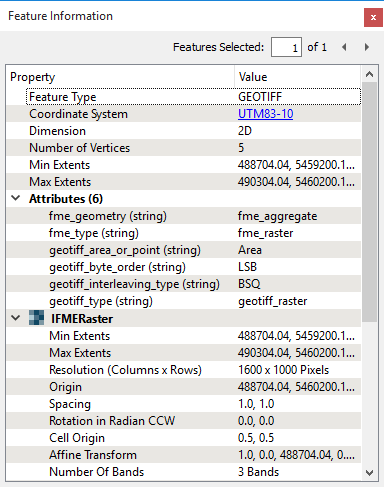
Task: Select the Affine Transform row
Action: click(x=184, y=455)
